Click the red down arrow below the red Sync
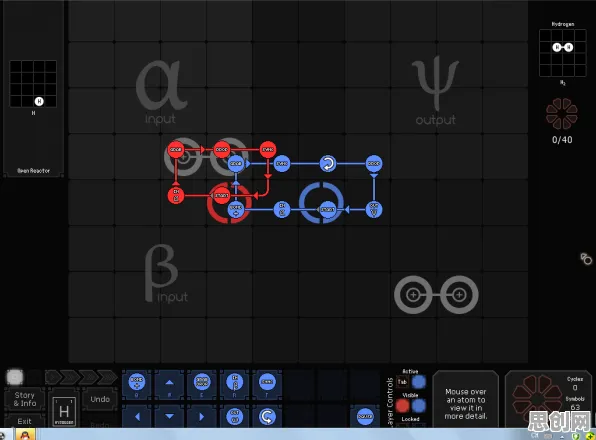 pos(268,176)
